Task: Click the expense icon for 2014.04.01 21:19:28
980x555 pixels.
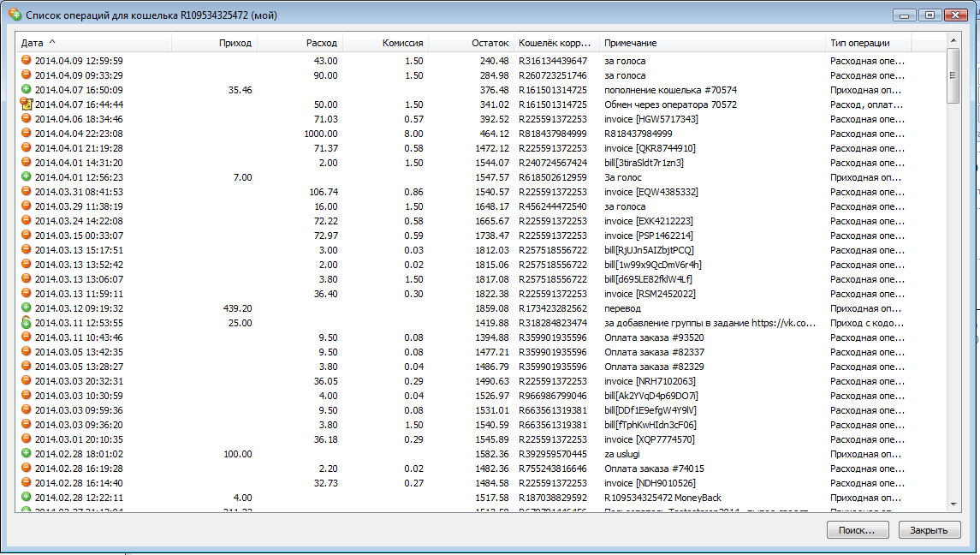Action: 26,147
